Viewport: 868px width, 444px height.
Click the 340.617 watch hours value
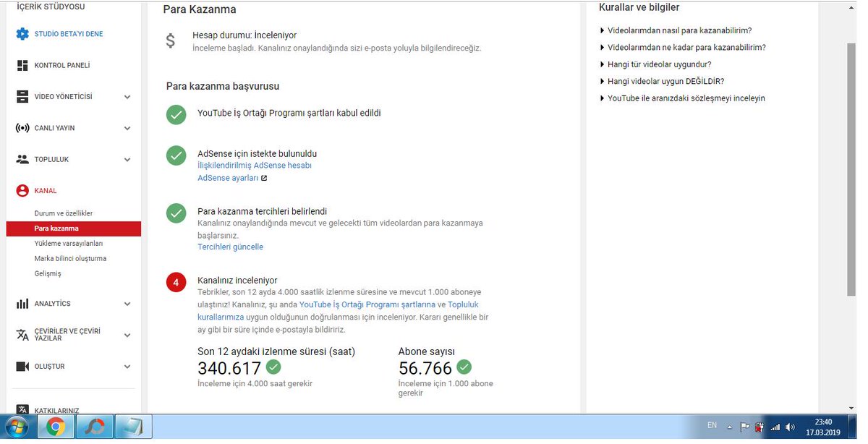pos(229,368)
